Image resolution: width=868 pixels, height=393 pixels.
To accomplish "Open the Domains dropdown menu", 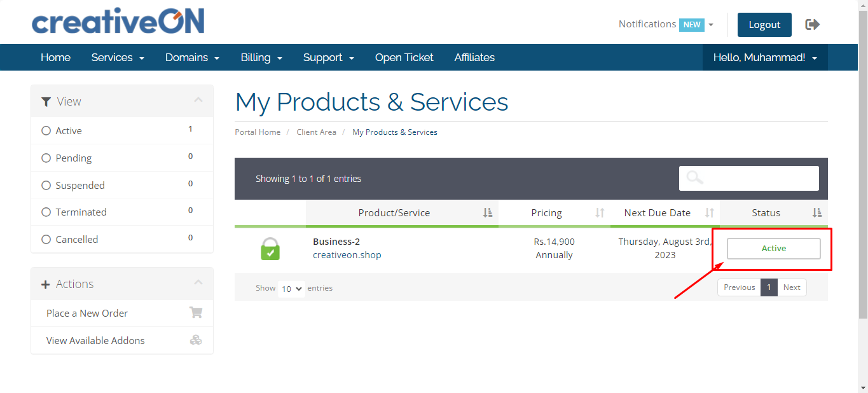I will pos(192,57).
